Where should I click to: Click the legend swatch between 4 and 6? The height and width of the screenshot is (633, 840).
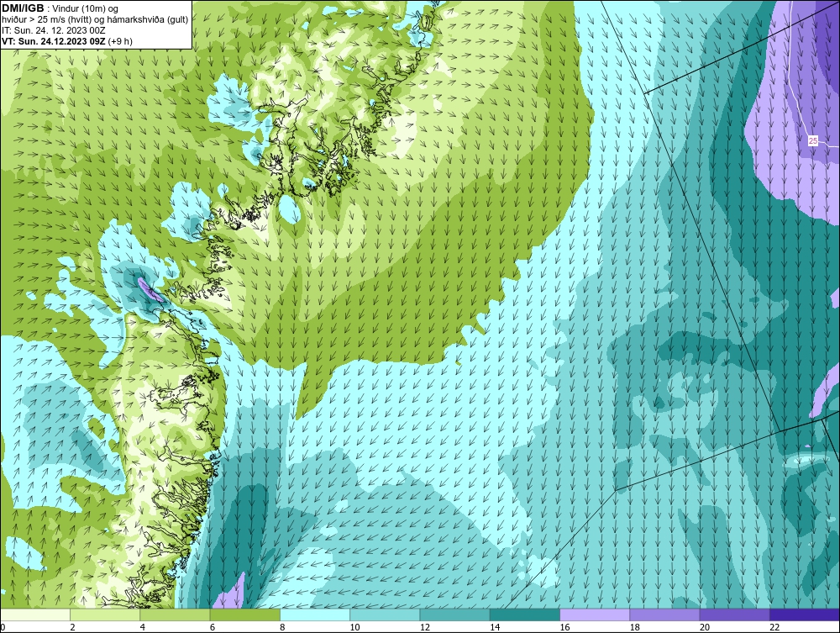pos(176,615)
